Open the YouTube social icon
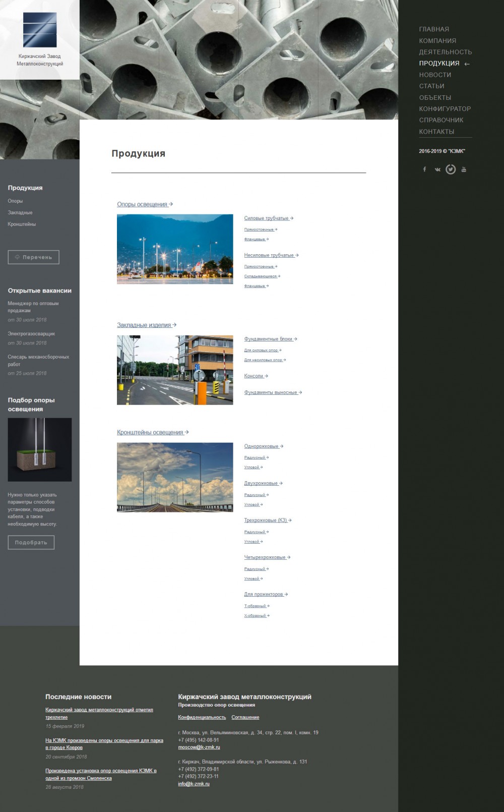Screen dimensions: 504x812 (464, 169)
